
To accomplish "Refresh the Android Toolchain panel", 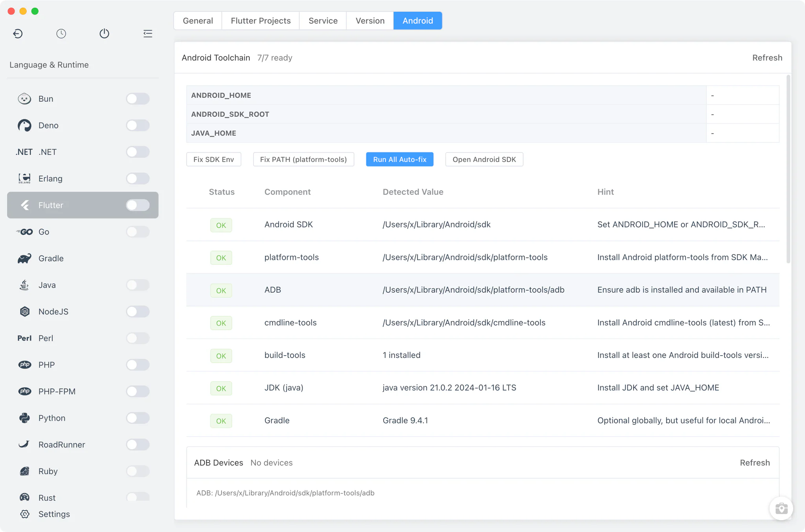I will tap(767, 58).
